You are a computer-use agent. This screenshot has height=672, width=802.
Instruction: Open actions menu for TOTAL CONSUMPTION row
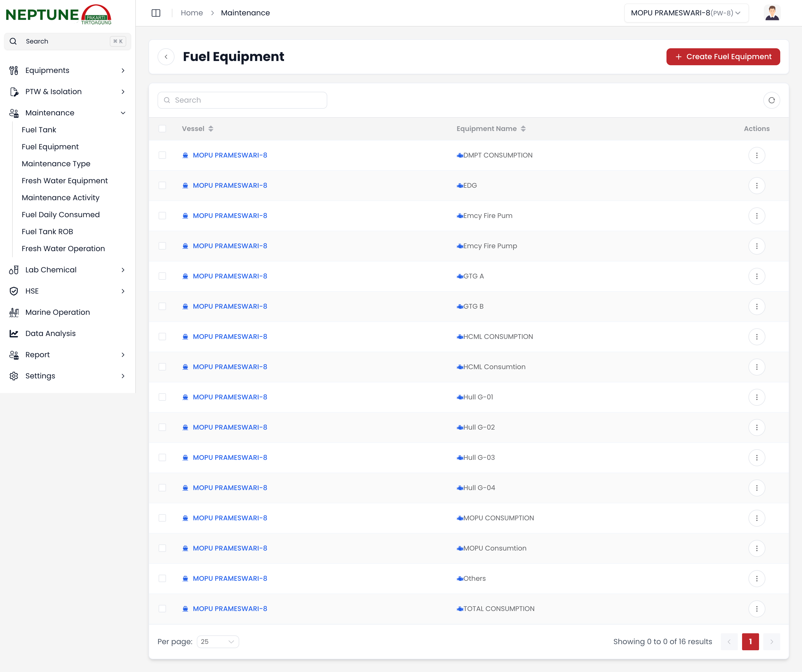click(757, 609)
